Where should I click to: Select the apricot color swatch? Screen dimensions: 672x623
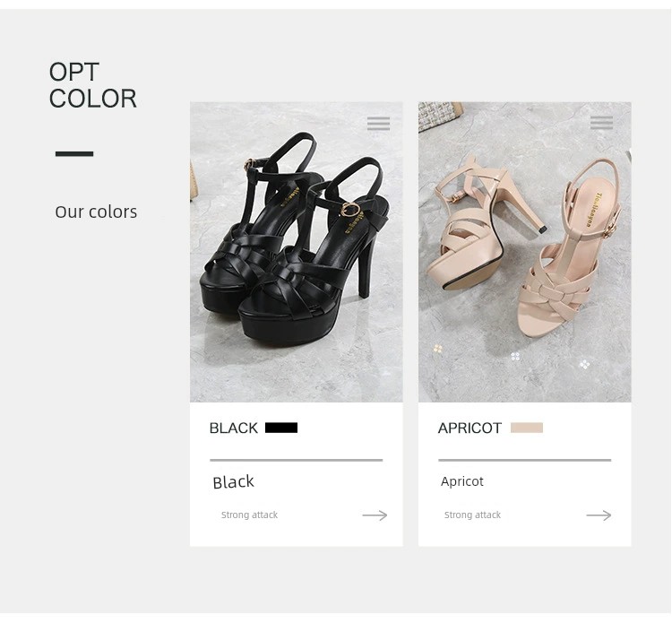pyautogui.click(x=527, y=428)
